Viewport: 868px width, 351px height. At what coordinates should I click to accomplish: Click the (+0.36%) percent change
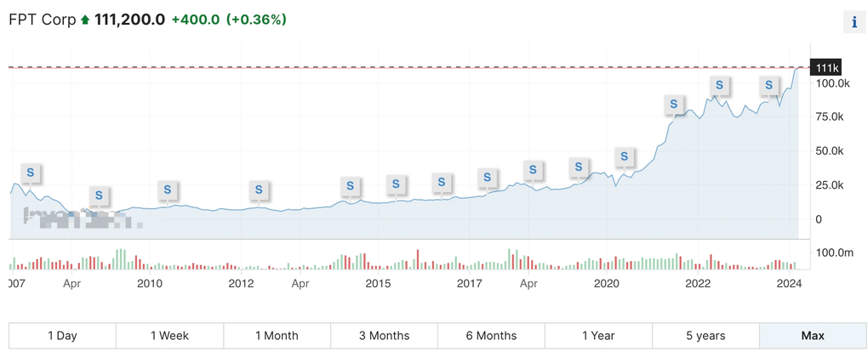coord(255,20)
